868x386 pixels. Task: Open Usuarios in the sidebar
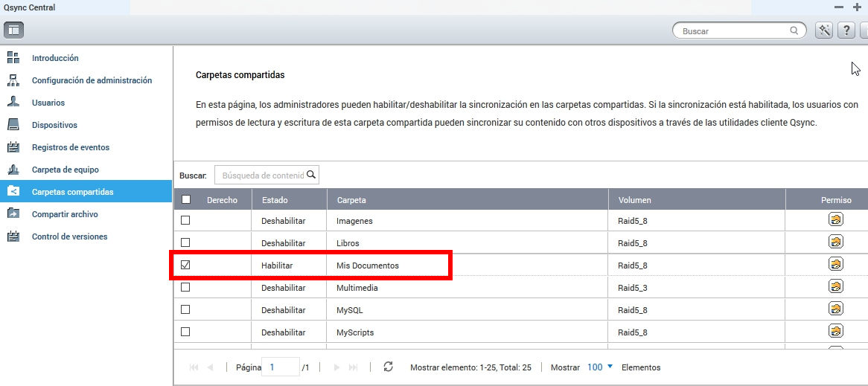coord(48,103)
